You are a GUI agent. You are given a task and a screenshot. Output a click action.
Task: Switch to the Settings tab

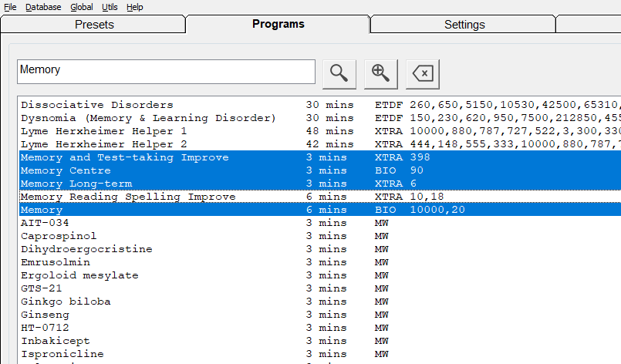click(464, 25)
